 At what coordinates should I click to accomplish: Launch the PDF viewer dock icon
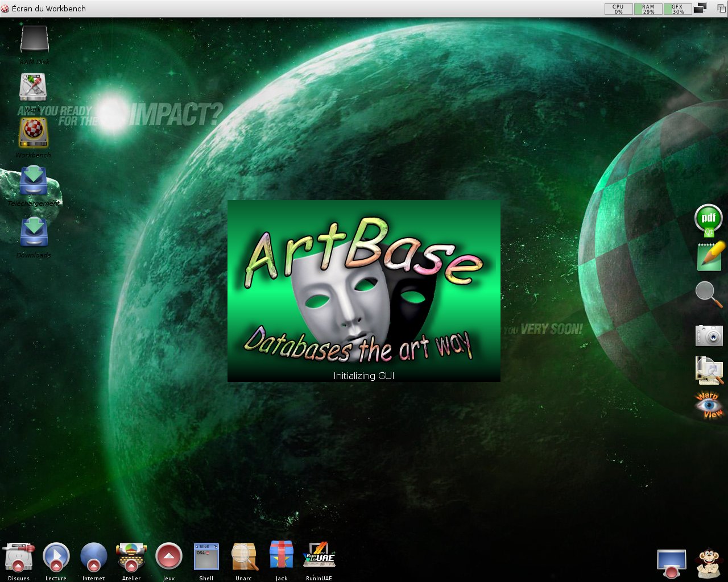pyautogui.click(x=709, y=220)
